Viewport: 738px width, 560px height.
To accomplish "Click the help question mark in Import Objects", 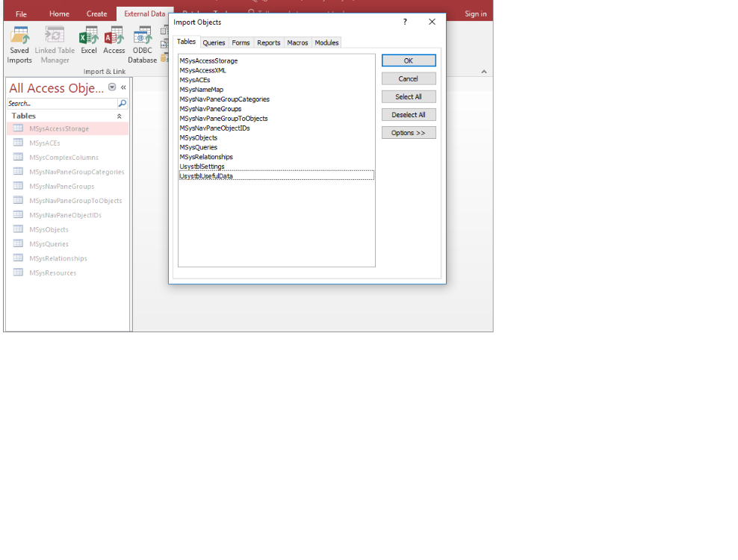I will coord(405,22).
